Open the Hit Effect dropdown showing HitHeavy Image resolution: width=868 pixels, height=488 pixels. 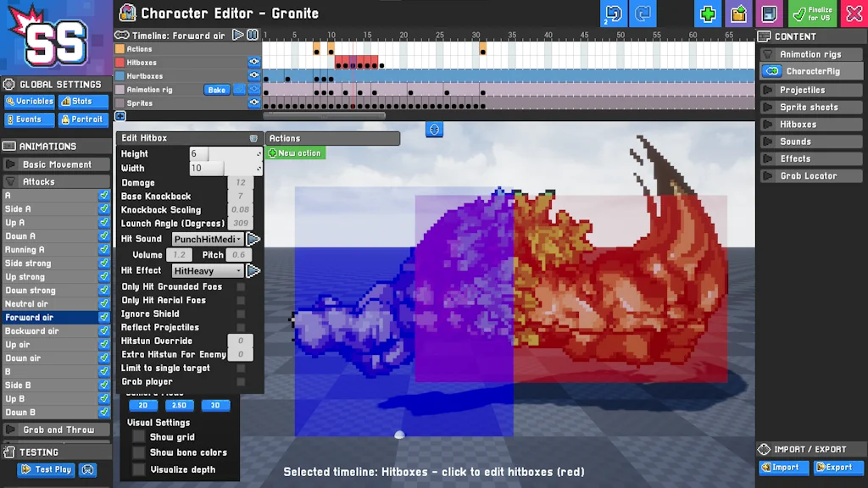tap(208, 269)
